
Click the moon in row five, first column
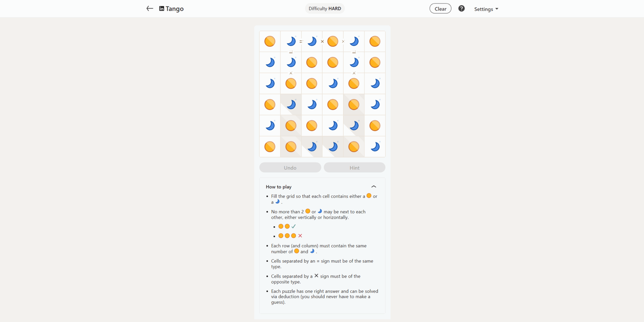point(270,126)
